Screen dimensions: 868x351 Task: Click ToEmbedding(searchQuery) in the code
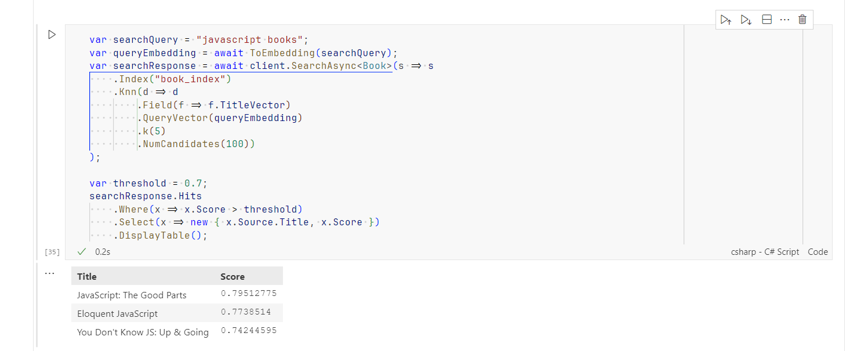pyautogui.click(x=321, y=53)
